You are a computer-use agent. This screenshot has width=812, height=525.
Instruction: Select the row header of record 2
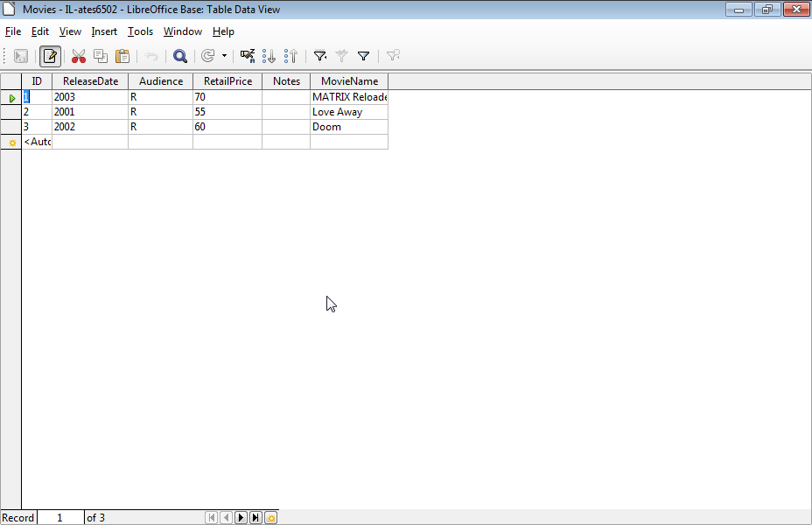(10, 112)
